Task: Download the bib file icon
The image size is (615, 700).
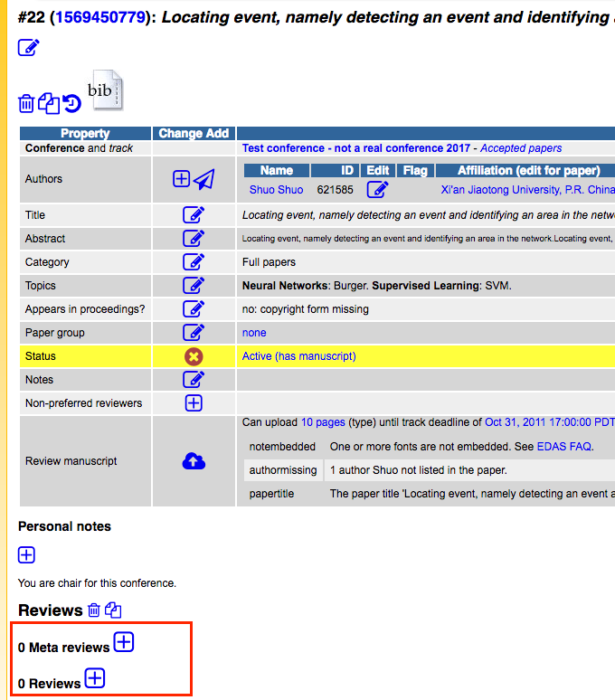Action: [x=107, y=90]
